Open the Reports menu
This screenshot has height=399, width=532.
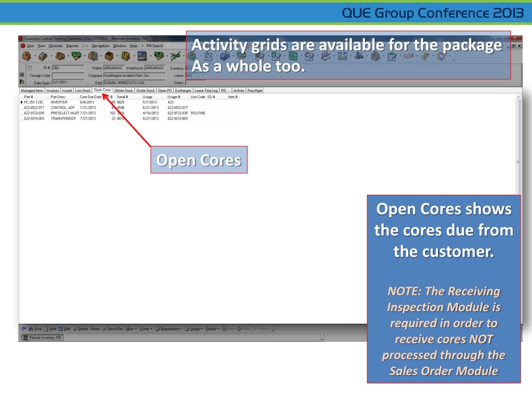click(x=72, y=46)
